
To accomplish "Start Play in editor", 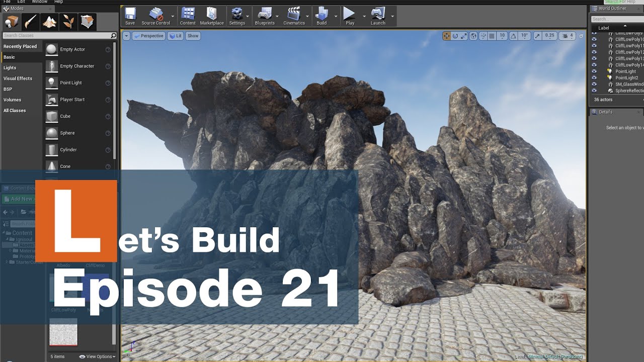I will pos(350,16).
